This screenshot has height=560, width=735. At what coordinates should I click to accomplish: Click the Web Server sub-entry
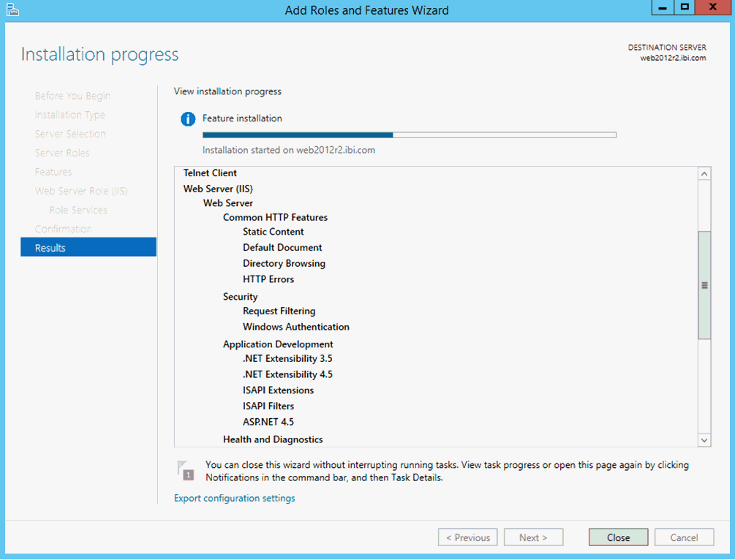point(227,203)
